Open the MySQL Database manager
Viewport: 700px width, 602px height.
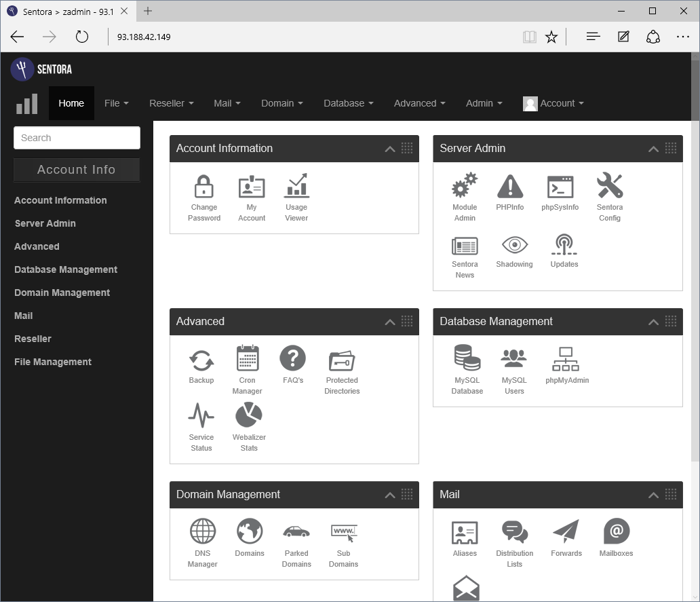pyautogui.click(x=467, y=367)
